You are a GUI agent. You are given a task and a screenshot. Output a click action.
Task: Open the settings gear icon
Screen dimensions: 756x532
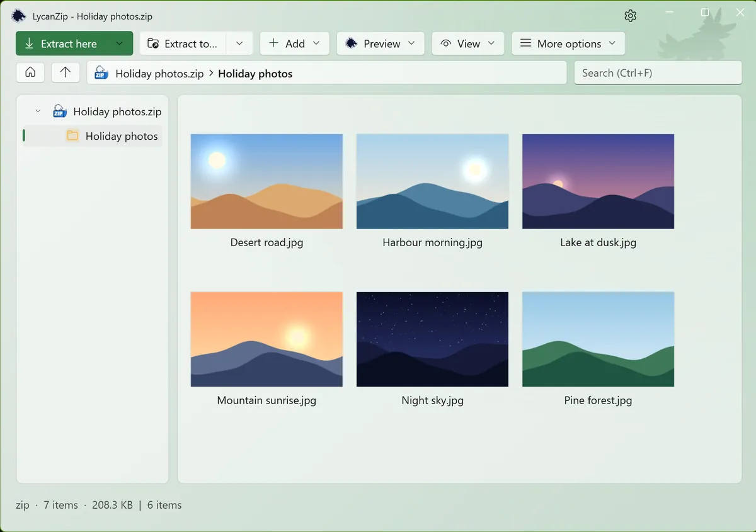click(x=630, y=16)
